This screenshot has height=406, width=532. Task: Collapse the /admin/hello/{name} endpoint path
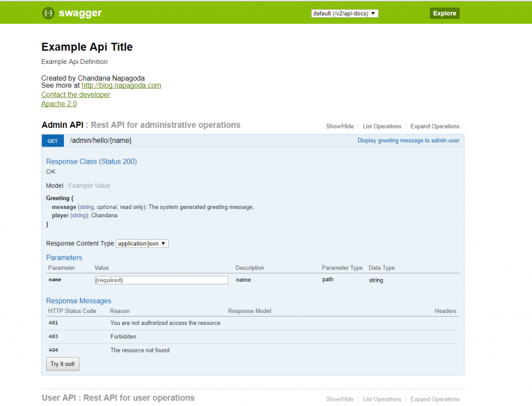pos(101,140)
